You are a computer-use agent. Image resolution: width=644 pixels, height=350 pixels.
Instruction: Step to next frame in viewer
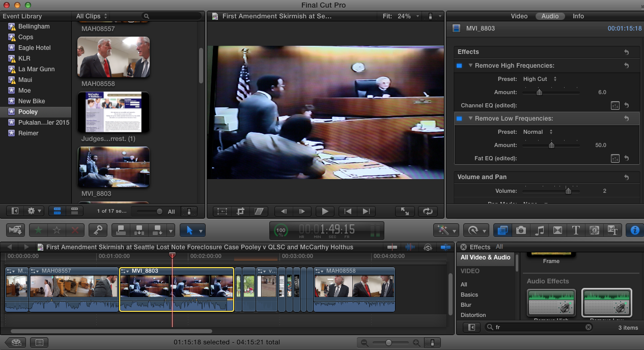click(302, 211)
